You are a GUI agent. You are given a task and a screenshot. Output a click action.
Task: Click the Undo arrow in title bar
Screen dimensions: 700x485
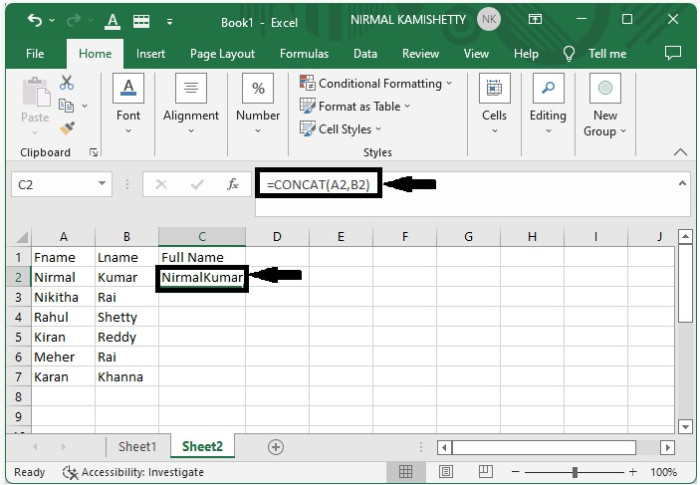(x=35, y=20)
